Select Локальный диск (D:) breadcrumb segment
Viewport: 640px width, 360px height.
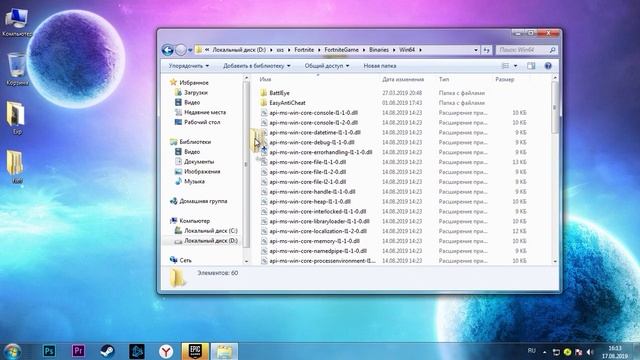click(239, 50)
